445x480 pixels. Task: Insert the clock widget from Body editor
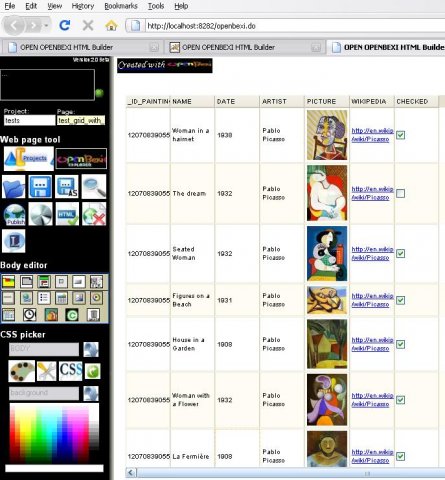pos(30,315)
